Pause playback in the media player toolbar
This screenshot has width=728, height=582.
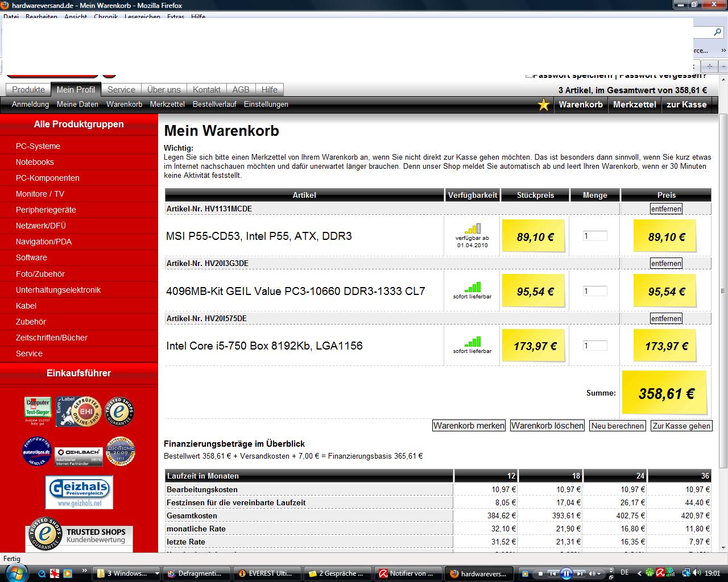click(x=566, y=573)
